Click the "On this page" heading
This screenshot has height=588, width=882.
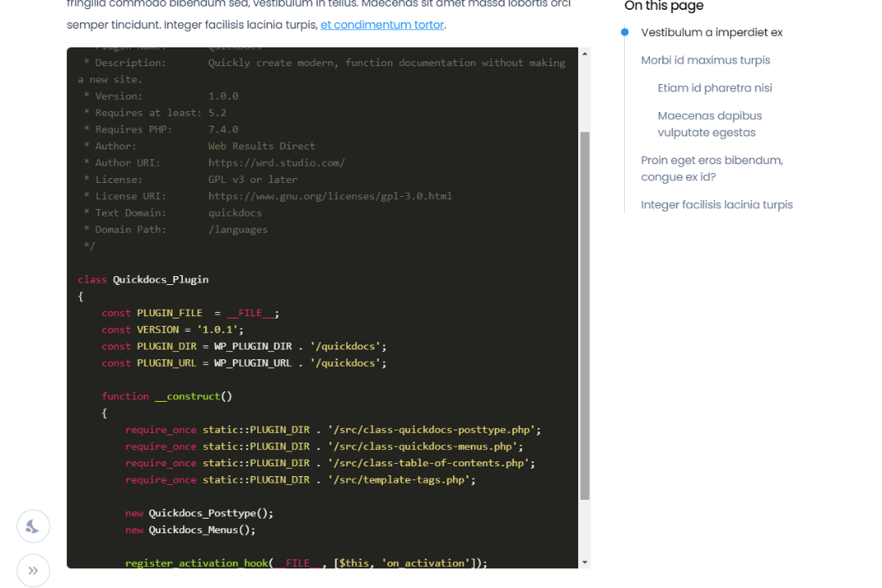click(663, 7)
